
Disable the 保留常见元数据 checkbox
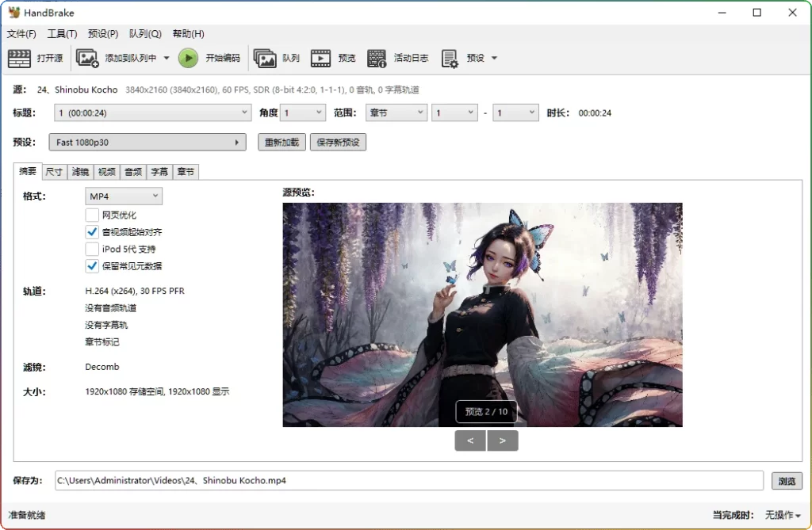point(92,265)
